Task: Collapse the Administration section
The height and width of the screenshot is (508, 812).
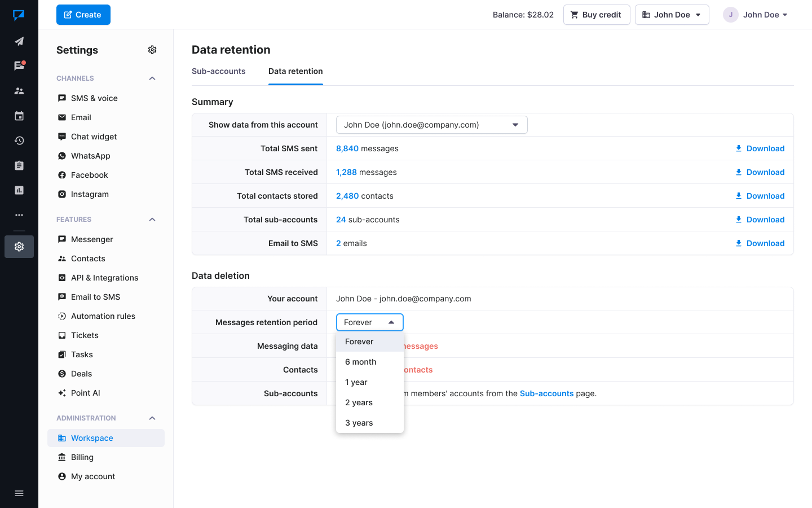Action: (152, 418)
